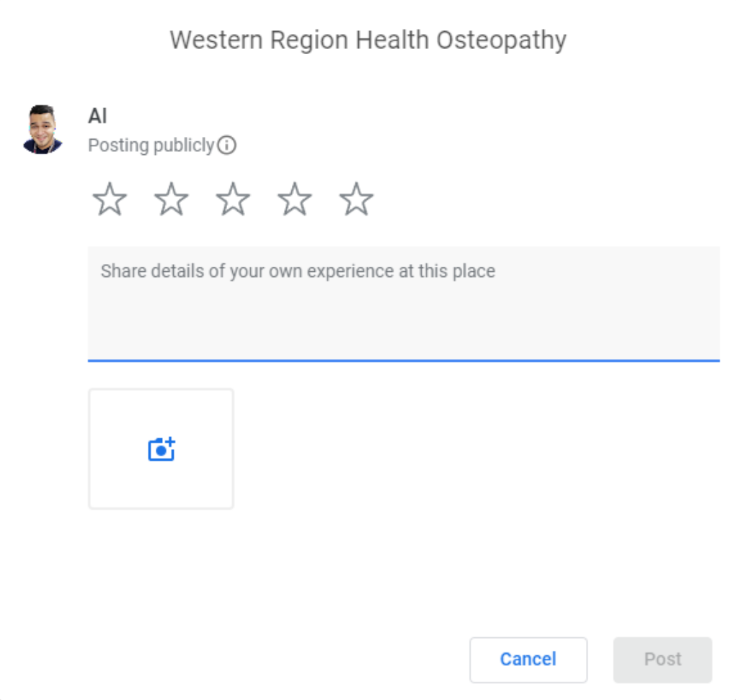
Task: Click the "Share details of your own experience" placeholder
Action: (x=298, y=272)
